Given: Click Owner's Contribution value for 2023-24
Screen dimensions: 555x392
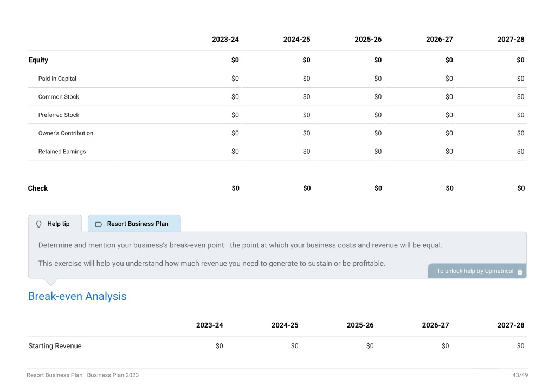Looking at the screenshot, I should pyautogui.click(x=235, y=133).
